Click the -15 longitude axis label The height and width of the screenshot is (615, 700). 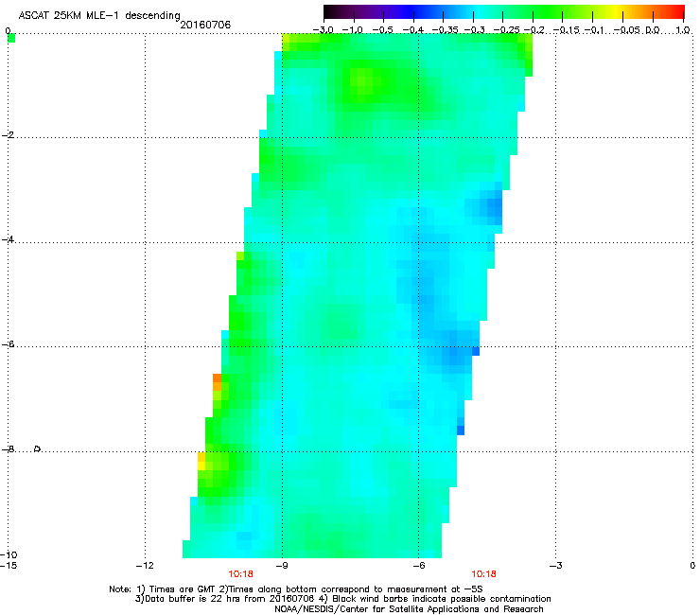[x=9, y=566]
